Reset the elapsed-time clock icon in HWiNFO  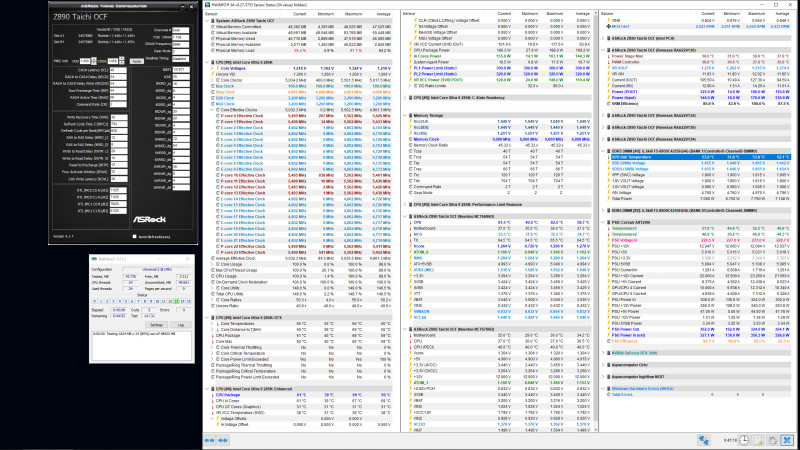(744, 440)
